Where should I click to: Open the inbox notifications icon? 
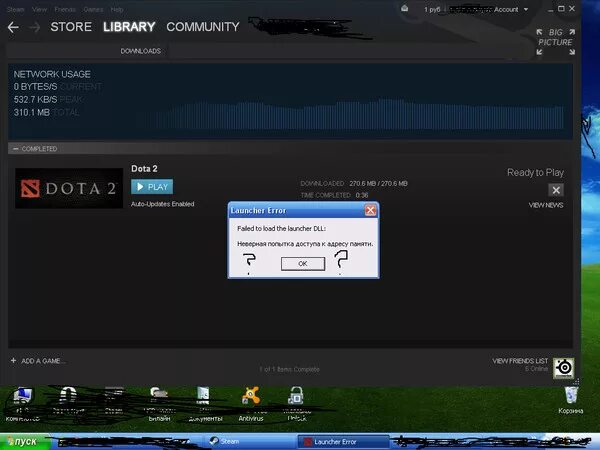404,9
